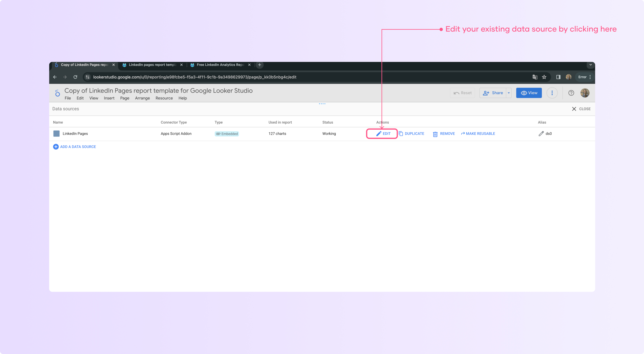Bookmark this page with star icon
The image size is (644, 354).
tap(544, 77)
